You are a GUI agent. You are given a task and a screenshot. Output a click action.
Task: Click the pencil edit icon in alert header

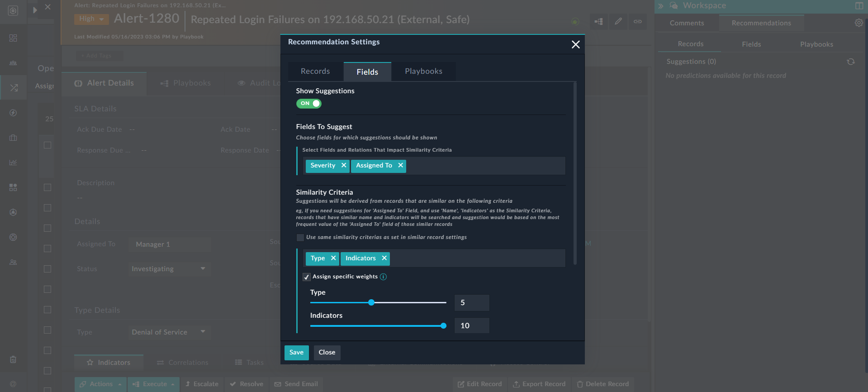tap(618, 21)
